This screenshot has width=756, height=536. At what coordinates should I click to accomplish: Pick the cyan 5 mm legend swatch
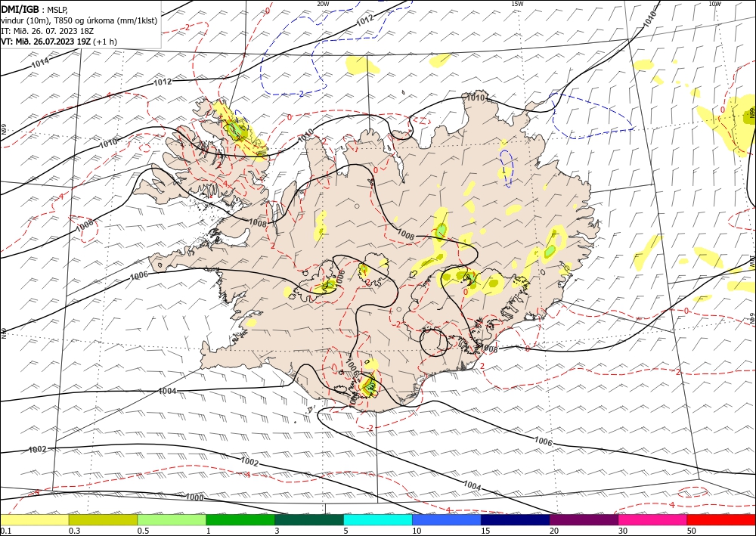pyautogui.click(x=378, y=519)
